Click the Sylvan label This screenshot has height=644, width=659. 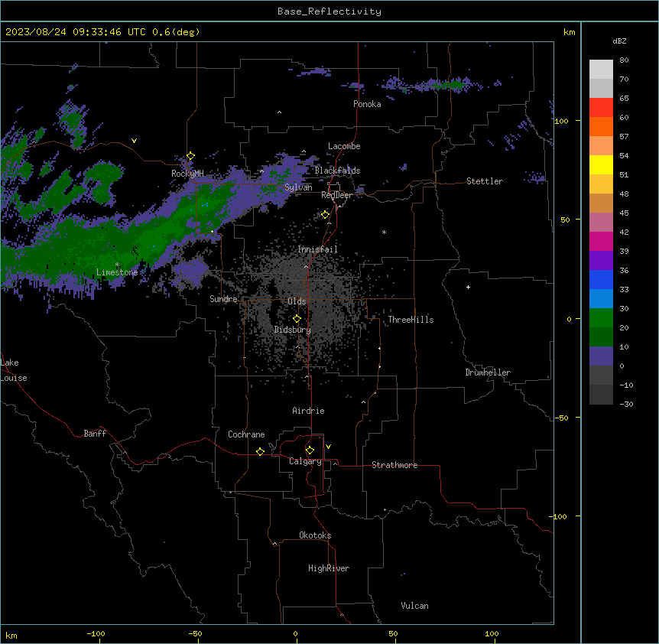click(298, 187)
